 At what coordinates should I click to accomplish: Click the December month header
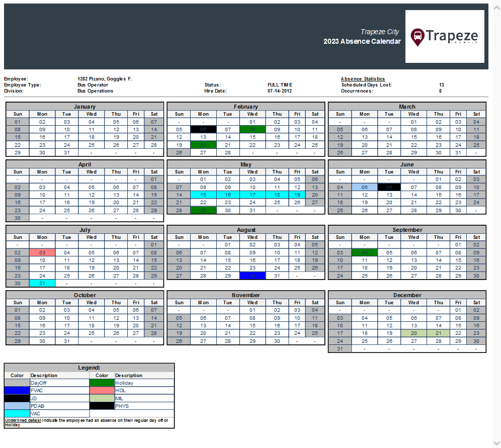[407, 295]
